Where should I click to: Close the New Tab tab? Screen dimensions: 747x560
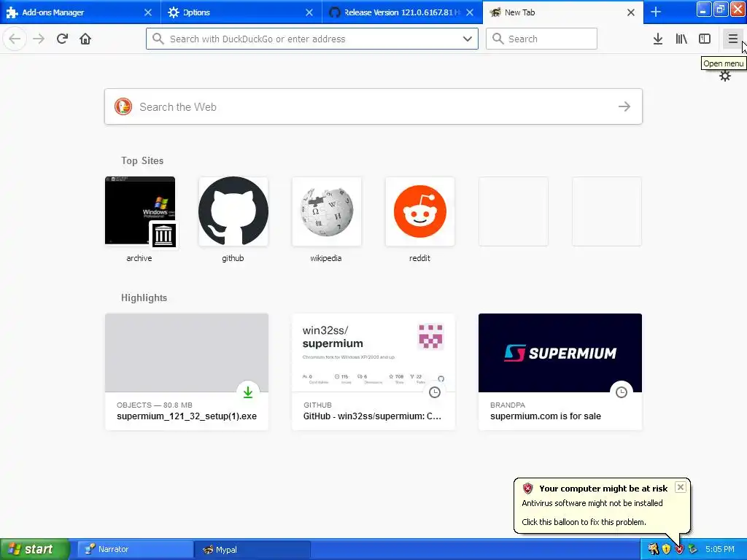(631, 12)
